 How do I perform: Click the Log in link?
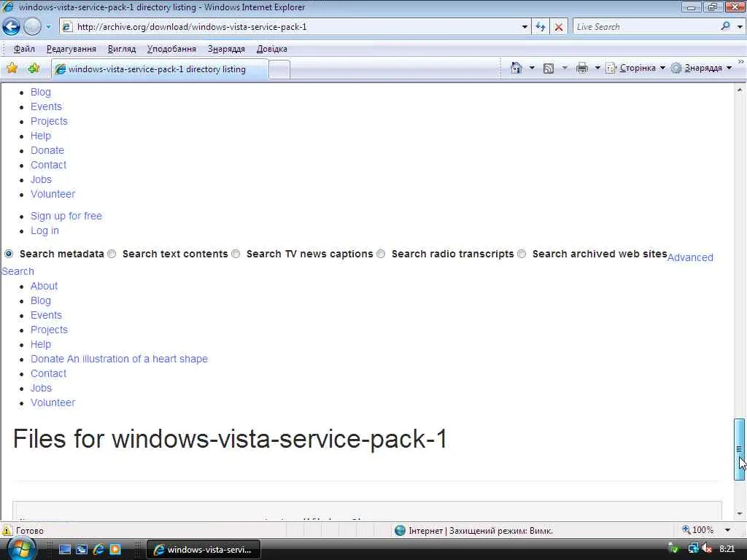click(44, 230)
